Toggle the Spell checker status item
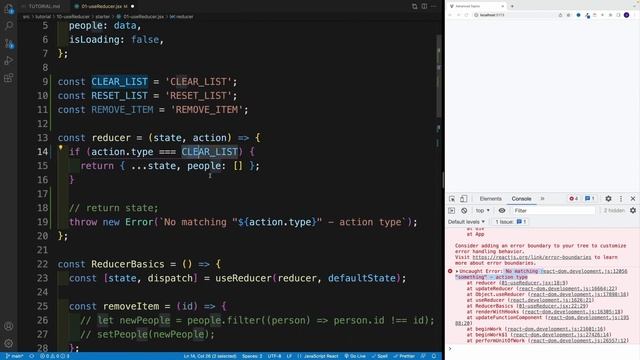 click(380, 356)
